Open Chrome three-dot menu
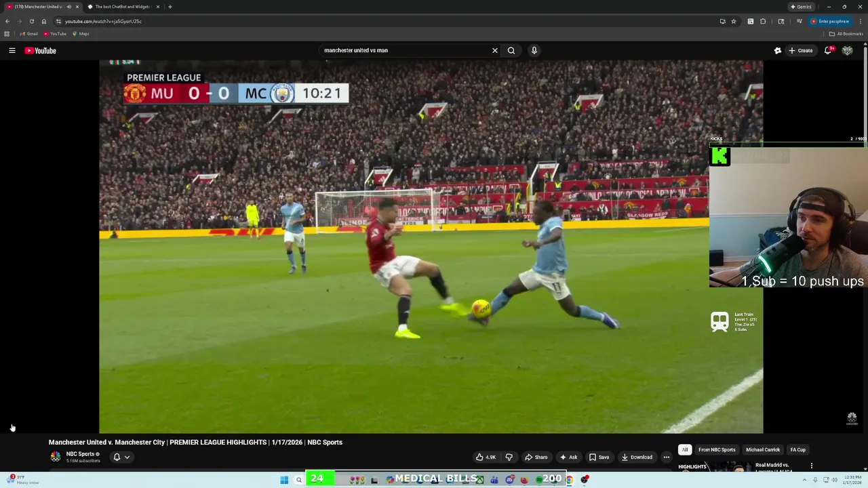Image resolution: width=868 pixels, height=488 pixels. tap(859, 21)
